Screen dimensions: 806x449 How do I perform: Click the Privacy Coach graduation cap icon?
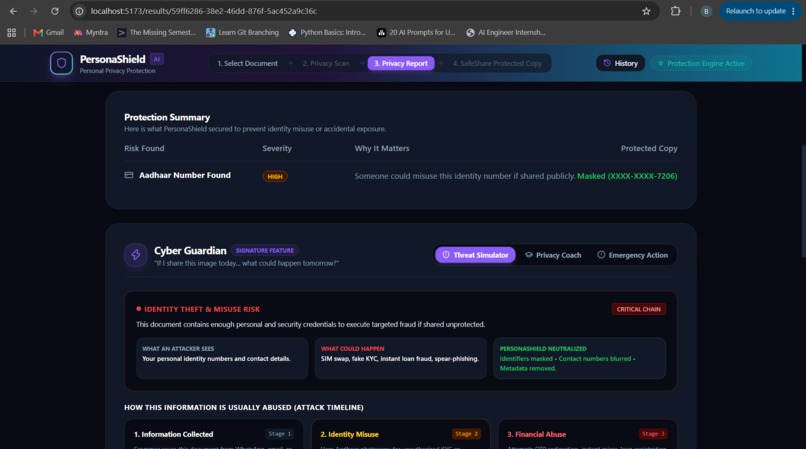pos(528,255)
